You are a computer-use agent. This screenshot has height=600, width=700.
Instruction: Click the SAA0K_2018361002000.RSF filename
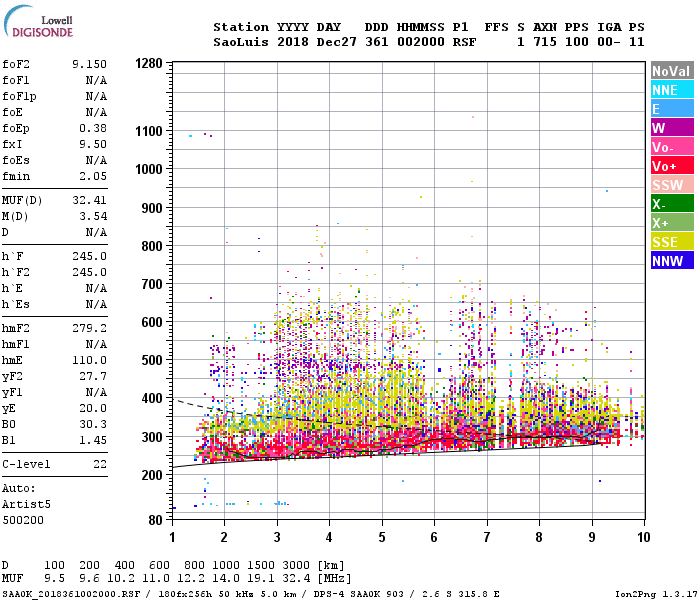pyautogui.click(x=71, y=594)
